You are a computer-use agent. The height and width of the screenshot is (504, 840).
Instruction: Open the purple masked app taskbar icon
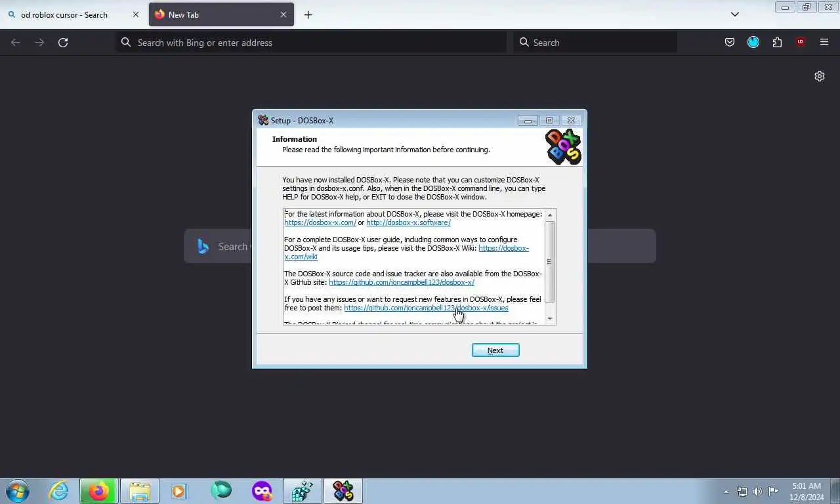[262, 491]
